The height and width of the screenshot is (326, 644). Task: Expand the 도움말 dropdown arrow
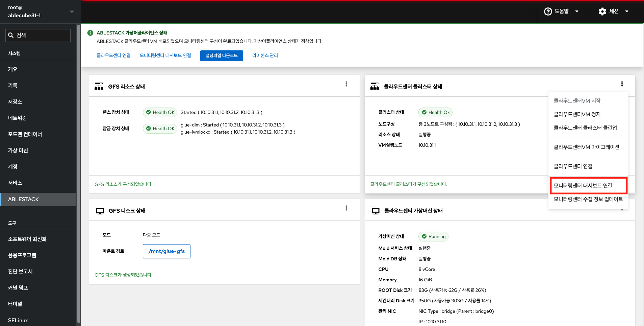(x=577, y=11)
